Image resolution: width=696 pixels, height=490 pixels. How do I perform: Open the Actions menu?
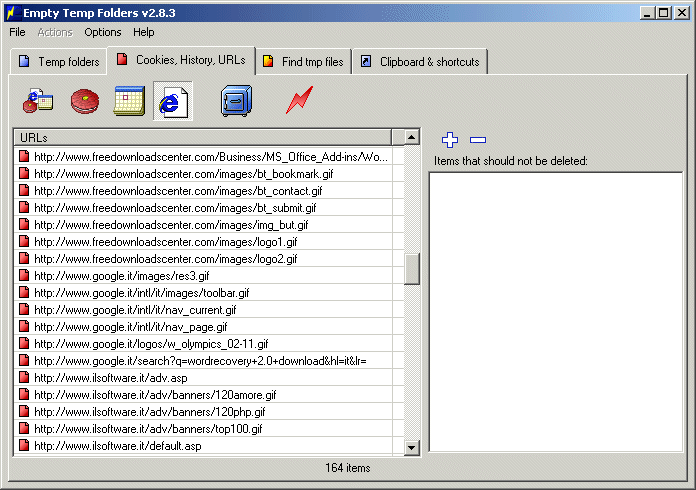click(55, 32)
